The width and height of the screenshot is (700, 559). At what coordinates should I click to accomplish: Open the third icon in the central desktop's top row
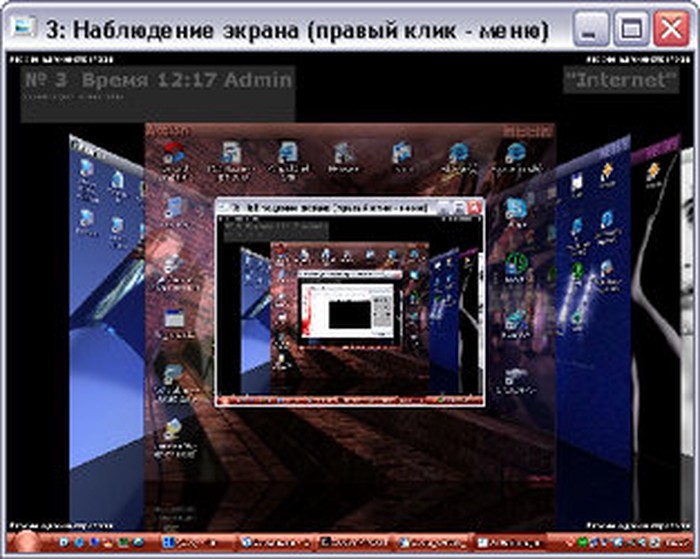click(x=288, y=153)
